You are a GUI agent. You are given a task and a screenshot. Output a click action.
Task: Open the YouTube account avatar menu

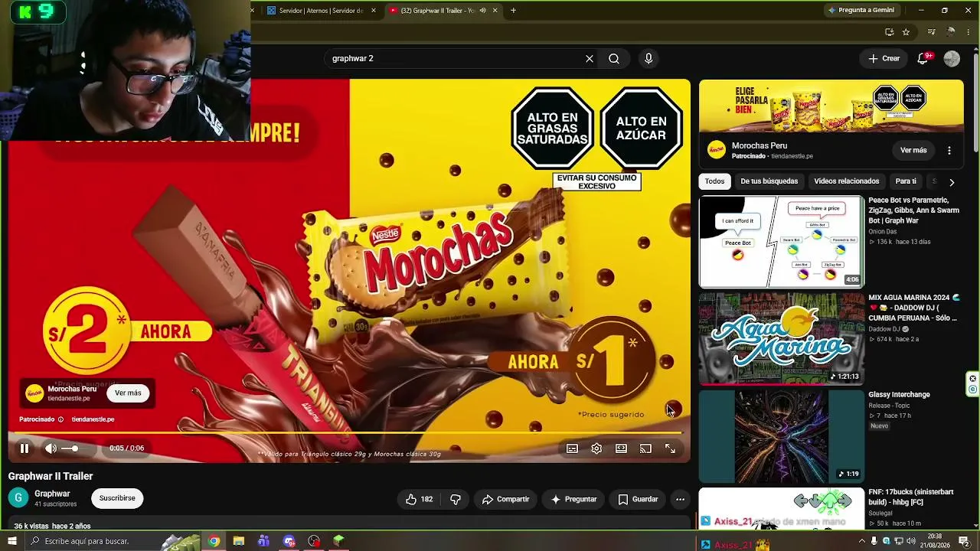pos(952,59)
